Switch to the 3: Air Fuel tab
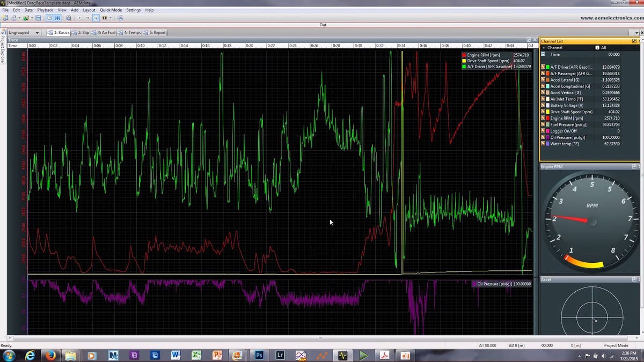644x362 pixels. [x=106, y=33]
